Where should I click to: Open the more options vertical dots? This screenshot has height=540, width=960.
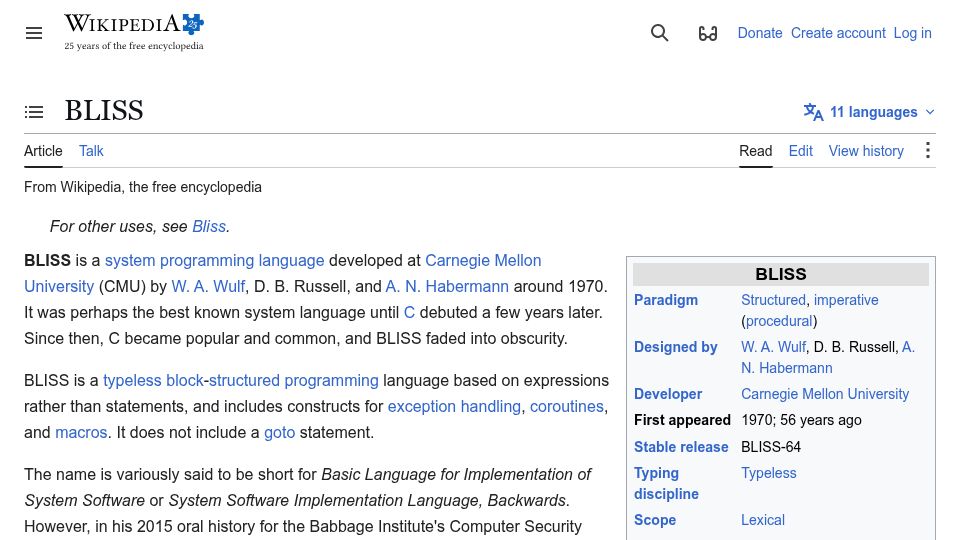[x=928, y=151]
